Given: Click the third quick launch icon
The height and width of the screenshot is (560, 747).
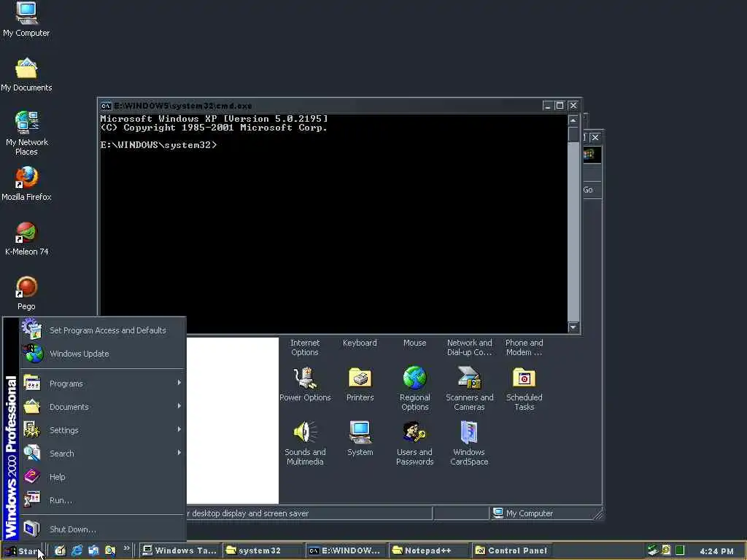Looking at the screenshot, I should [x=93, y=551].
